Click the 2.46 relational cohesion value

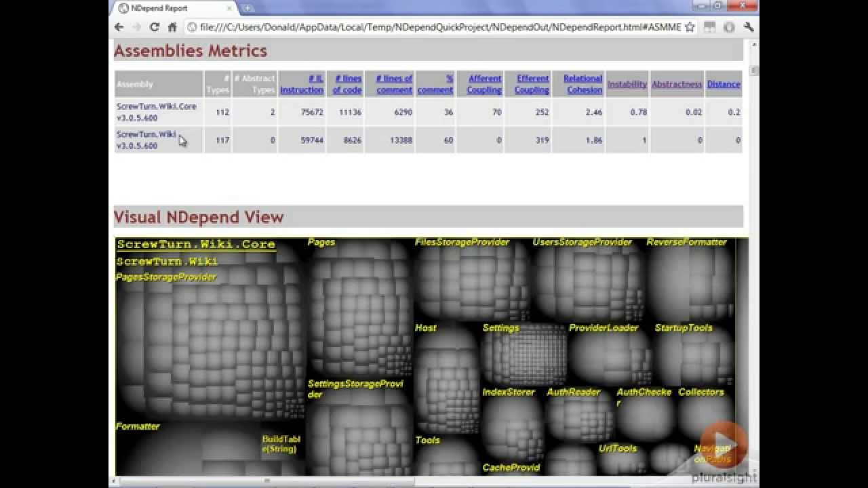click(594, 112)
